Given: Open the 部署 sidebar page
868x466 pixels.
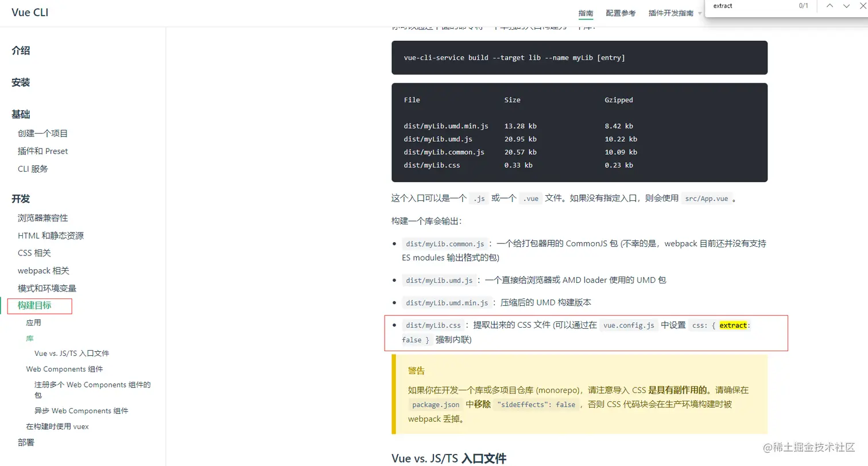Looking at the screenshot, I should 26,442.
